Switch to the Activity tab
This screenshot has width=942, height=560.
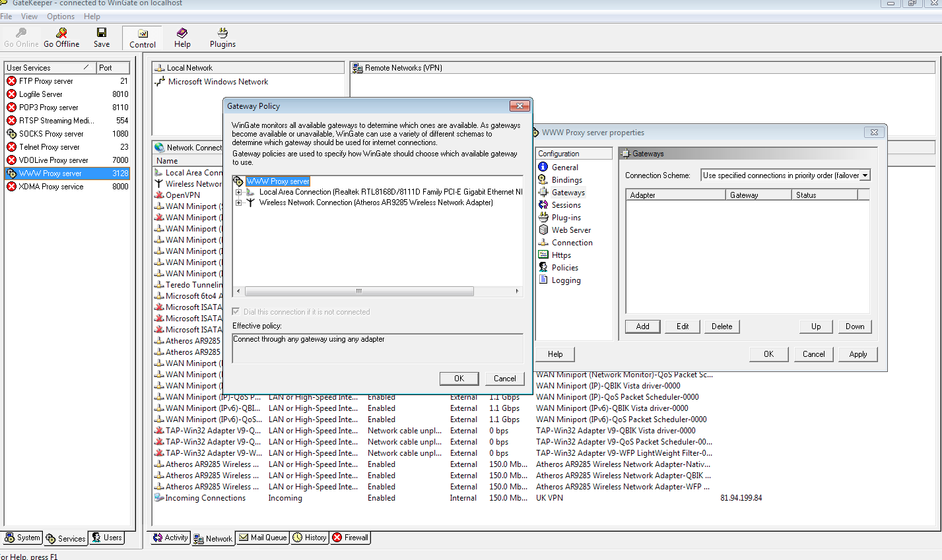170,538
